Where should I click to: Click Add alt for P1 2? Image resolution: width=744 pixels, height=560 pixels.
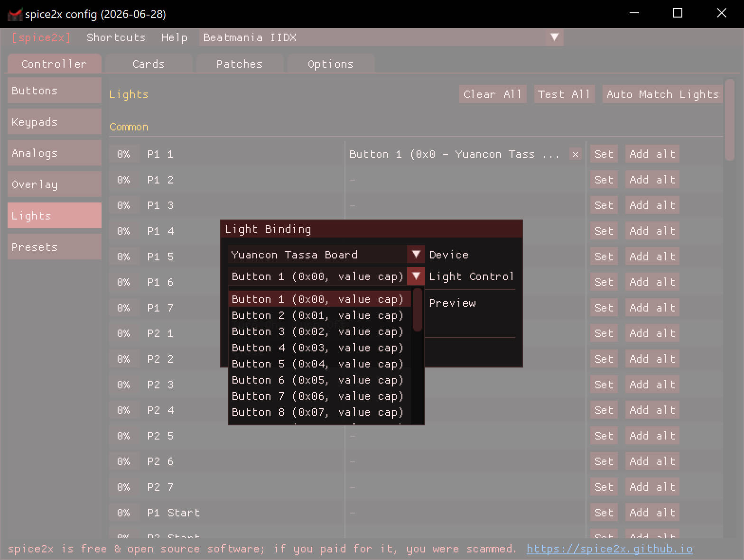point(652,180)
